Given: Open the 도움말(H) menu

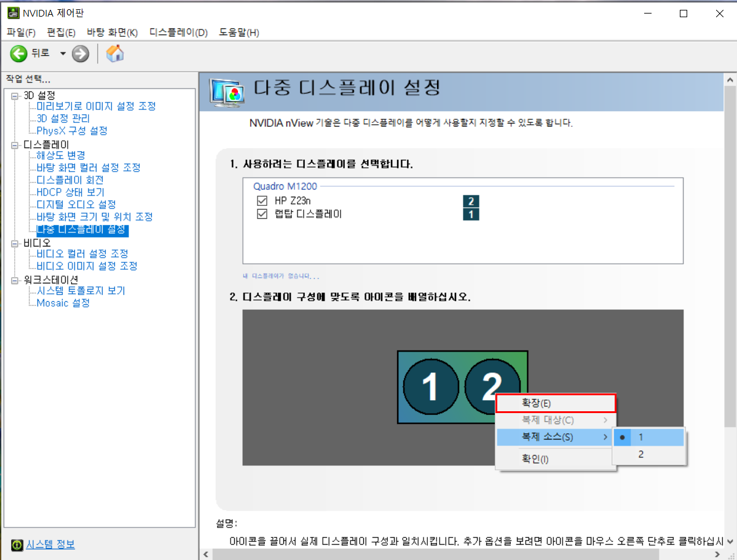Looking at the screenshot, I should tap(239, 33).
